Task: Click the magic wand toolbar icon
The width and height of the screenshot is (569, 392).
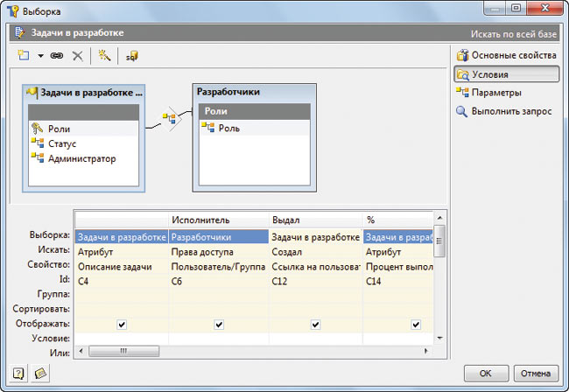Action: pos(102,55)
